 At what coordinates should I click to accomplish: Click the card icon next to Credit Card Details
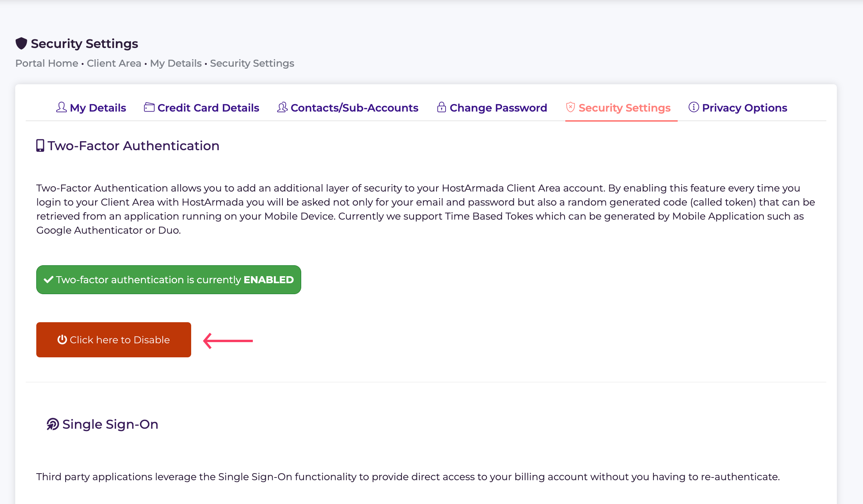149,107
